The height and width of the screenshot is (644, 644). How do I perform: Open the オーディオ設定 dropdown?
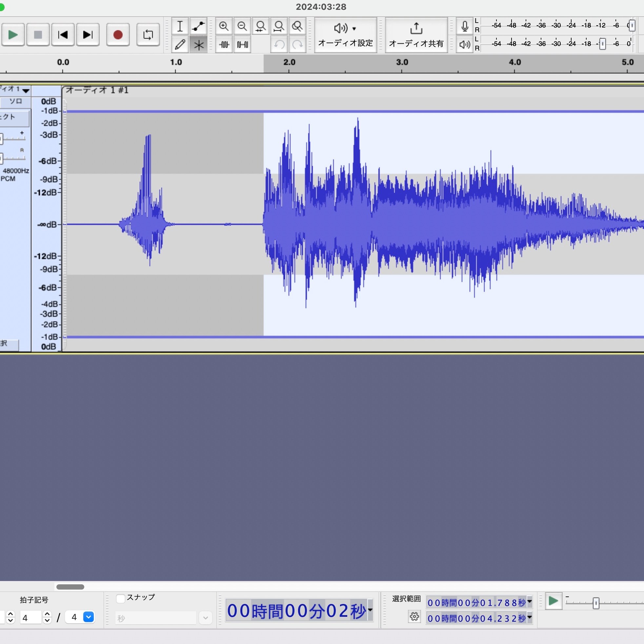coord(345,35)
